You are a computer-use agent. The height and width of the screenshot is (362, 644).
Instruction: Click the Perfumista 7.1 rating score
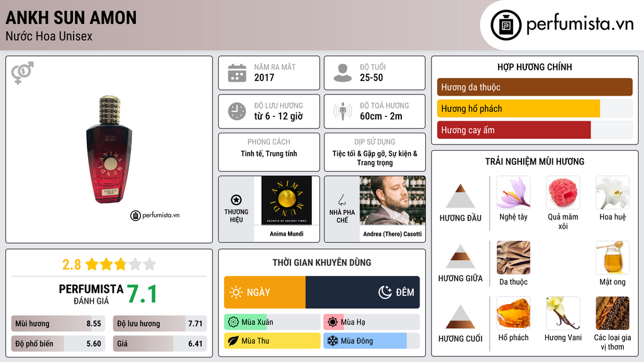(x=142, y=294)
